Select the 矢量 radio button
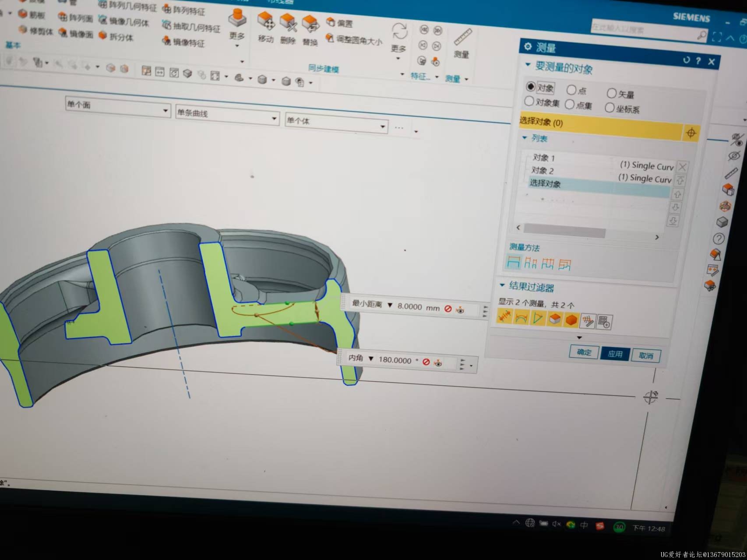The image size is (747, 560). point(611,93)
